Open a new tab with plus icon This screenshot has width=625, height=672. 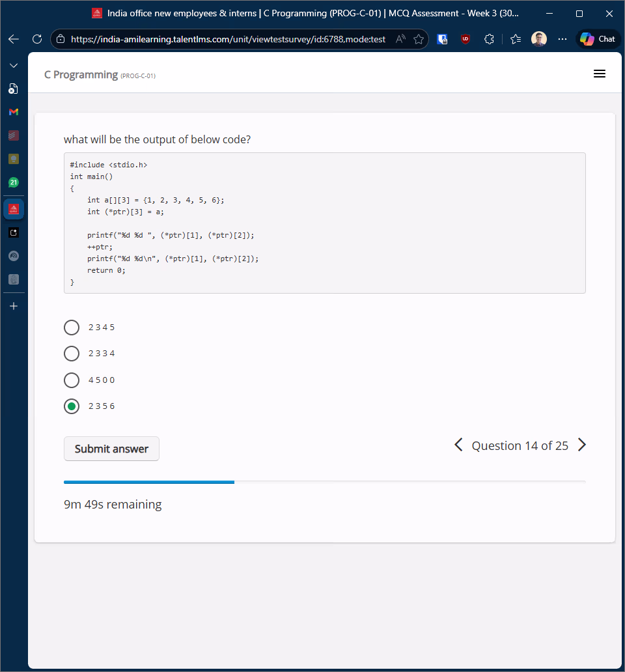[14, 306]
